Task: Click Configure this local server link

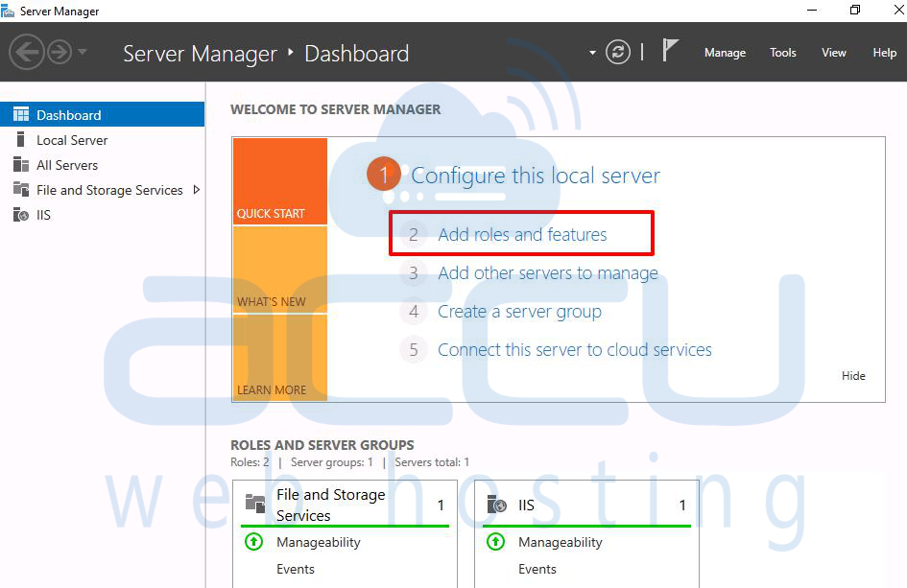Action: pyautogui.click(x=536, y=176)
